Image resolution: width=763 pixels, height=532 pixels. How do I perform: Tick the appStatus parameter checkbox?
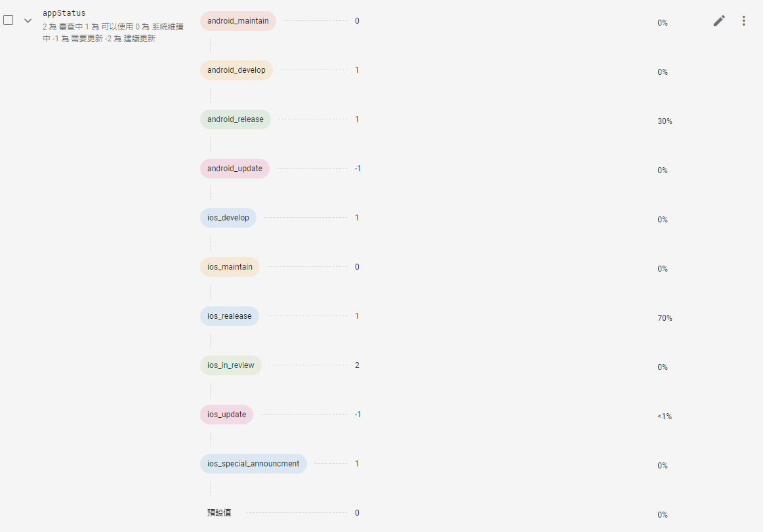[9, 20]
